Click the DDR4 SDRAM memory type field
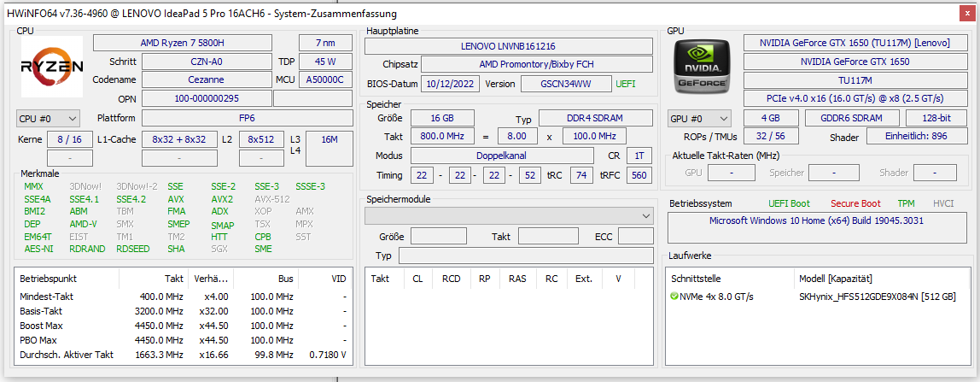The image size is (980, 382). 596,118
